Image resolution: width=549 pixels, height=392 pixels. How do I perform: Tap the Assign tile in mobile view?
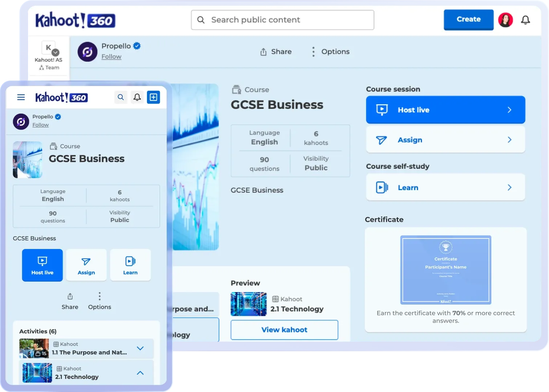coord(86,265)
